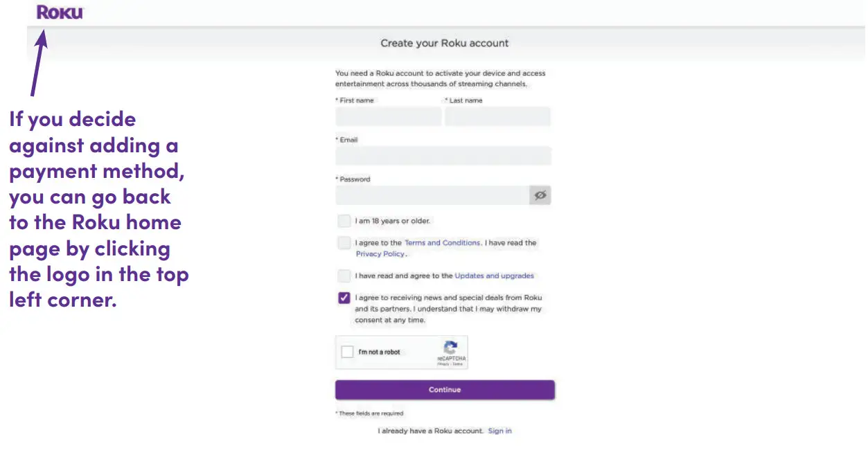The height and width of the screenshot is (459, 868).
Task: Uncheck the news and special deals checkbox
Action: 344,298
